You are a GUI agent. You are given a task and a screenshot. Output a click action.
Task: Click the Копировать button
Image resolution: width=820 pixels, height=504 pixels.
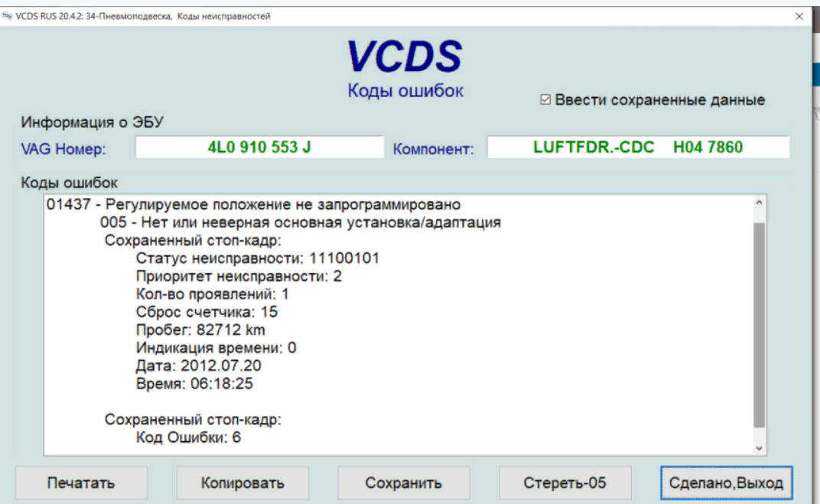click(x=242, y=483)
